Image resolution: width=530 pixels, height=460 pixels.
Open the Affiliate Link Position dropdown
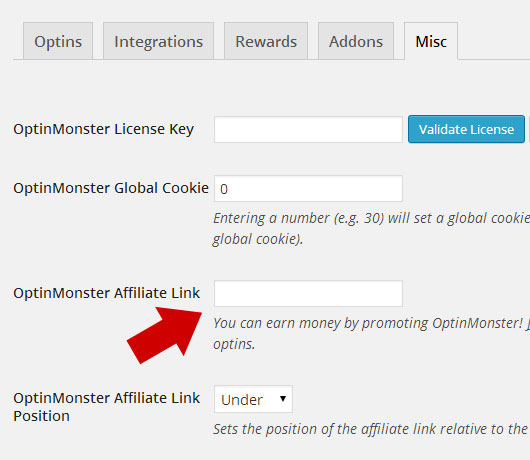point(253,399)
